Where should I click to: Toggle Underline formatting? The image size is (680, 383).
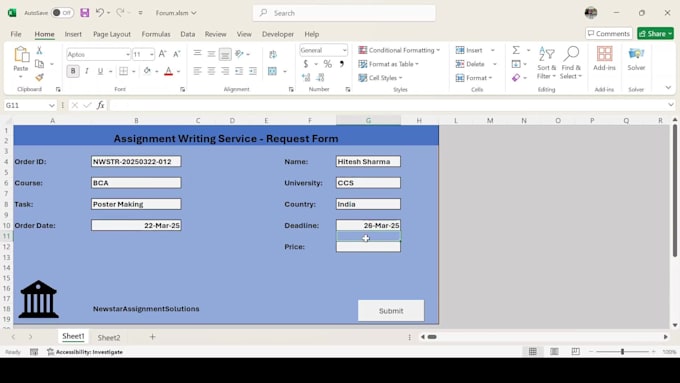click(x=100, y=71)
